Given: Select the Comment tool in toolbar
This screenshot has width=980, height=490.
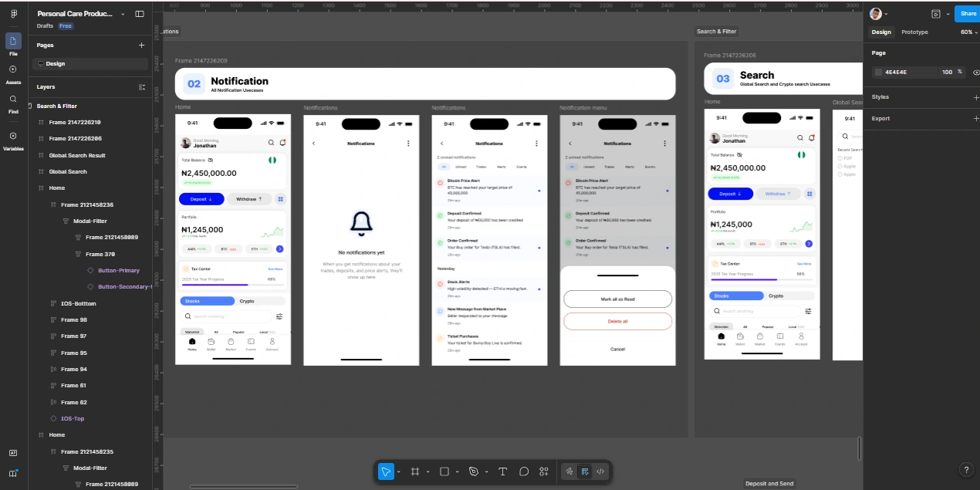Looking at the screenshot, I should point(524,471).
